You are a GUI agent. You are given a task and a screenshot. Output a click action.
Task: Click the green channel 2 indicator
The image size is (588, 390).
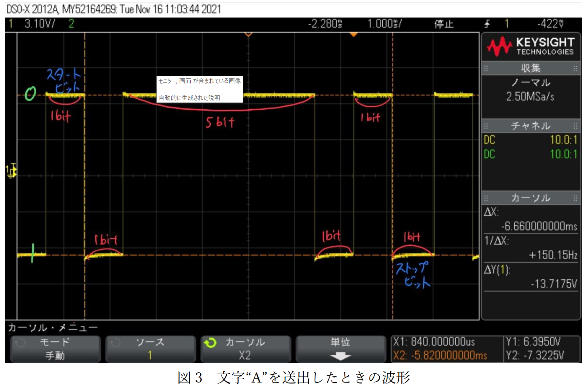coord(71,24)
